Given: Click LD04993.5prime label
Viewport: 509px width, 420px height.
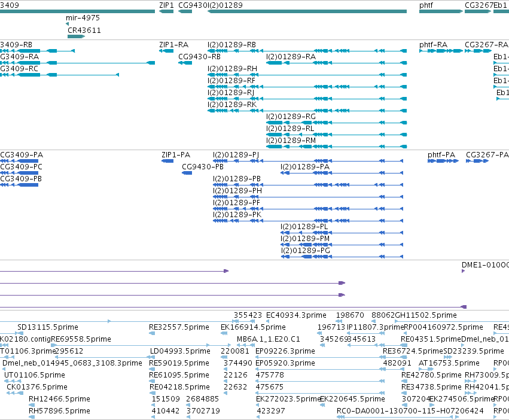Looking at the screenshot, I should pyautogui.click(x=180, y=351).
